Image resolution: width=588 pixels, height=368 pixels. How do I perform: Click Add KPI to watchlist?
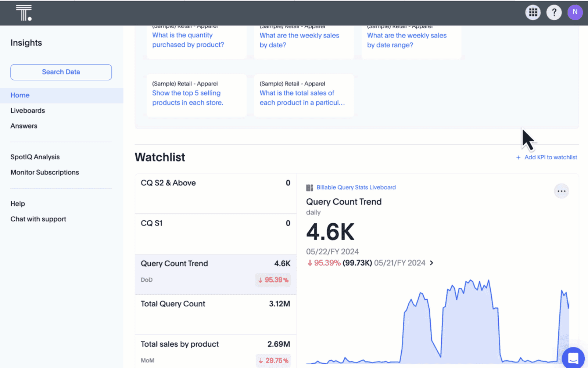pos(551,157)
